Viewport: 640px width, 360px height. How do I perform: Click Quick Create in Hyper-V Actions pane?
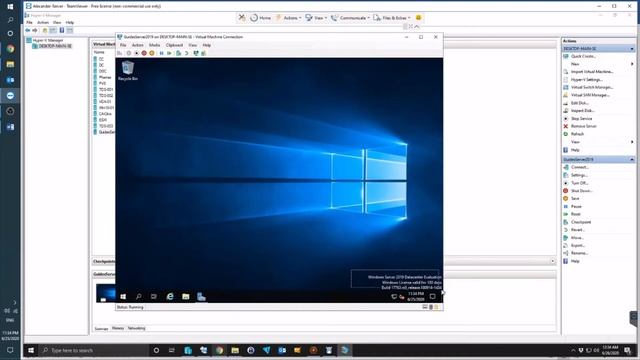coord(583,56)
